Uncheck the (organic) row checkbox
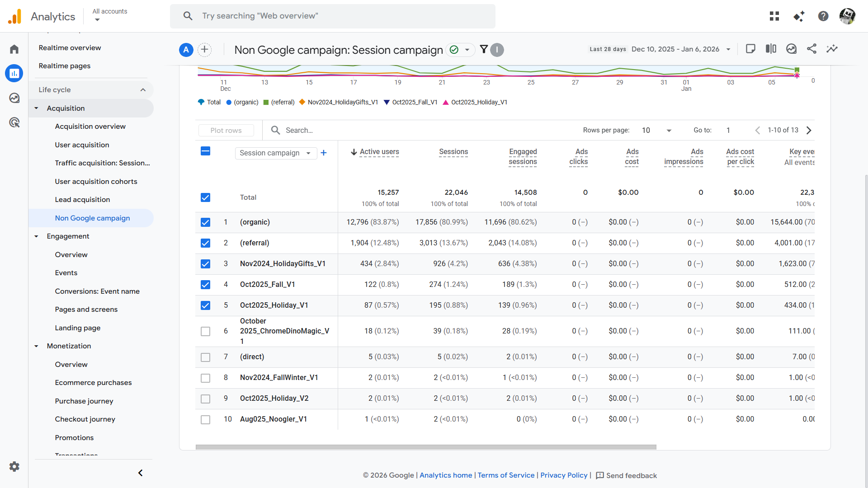 [205, 222]
